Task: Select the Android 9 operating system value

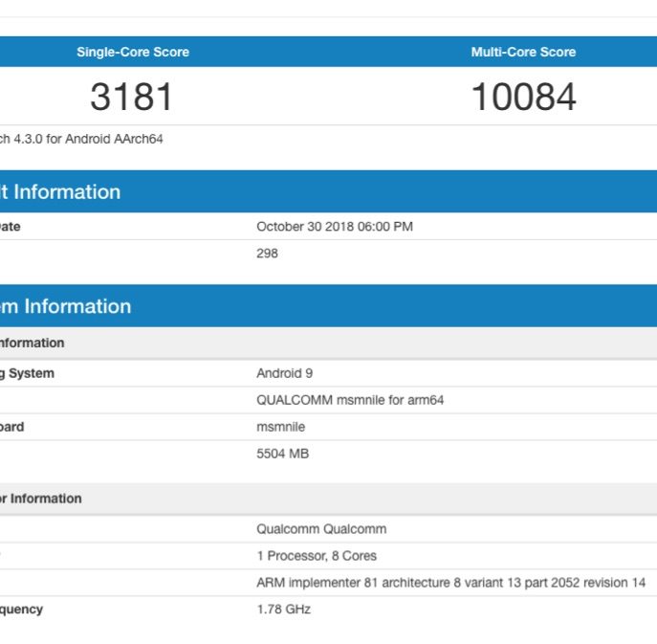Action: click(285, 373)
